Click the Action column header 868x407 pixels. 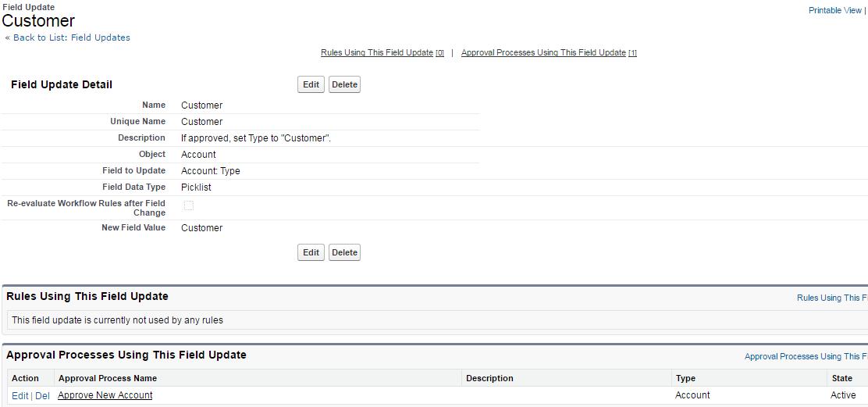click(x=25, y=378)
